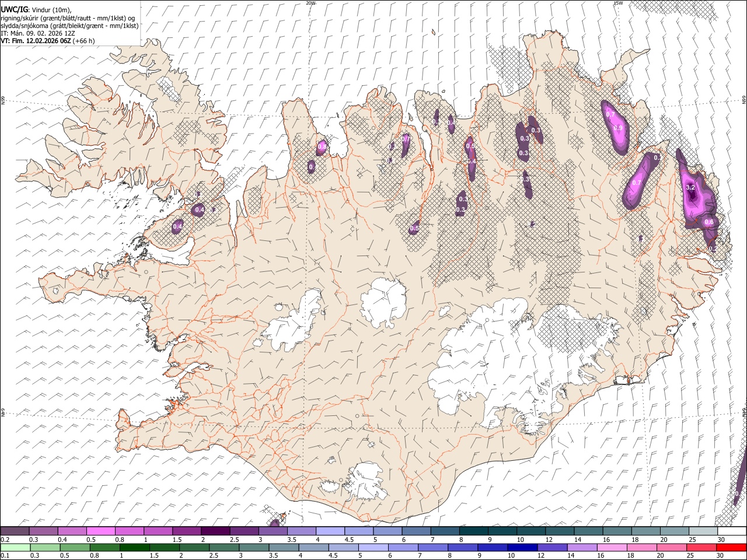Click the 3.5 swatch in lower legend row
This screenshot has height=560, width=747.
284,547
